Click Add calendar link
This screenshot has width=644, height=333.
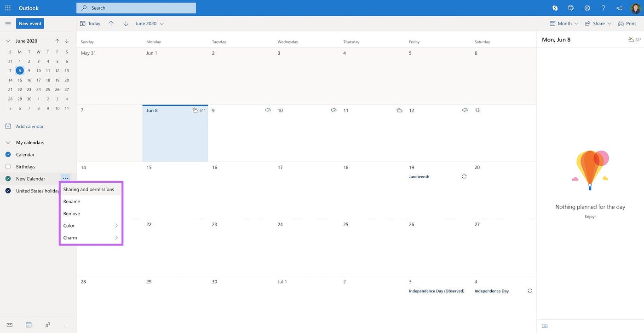pos(30,126)
